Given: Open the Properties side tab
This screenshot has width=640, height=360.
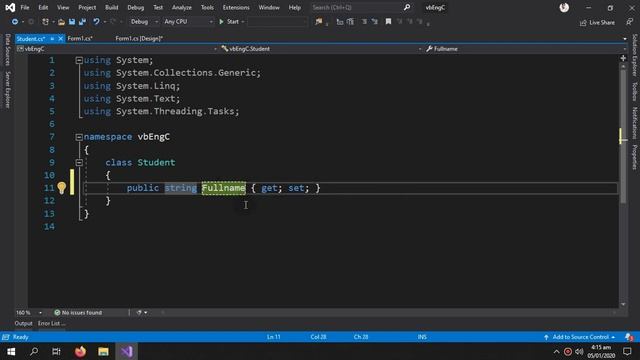Looking at the screenshot, I should [x=634, y=157].
